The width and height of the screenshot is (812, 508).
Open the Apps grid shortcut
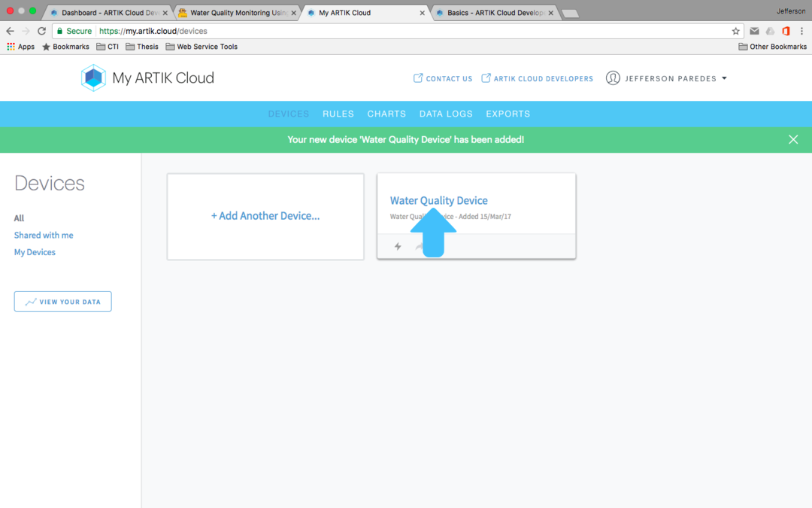[x=21, y=47]
